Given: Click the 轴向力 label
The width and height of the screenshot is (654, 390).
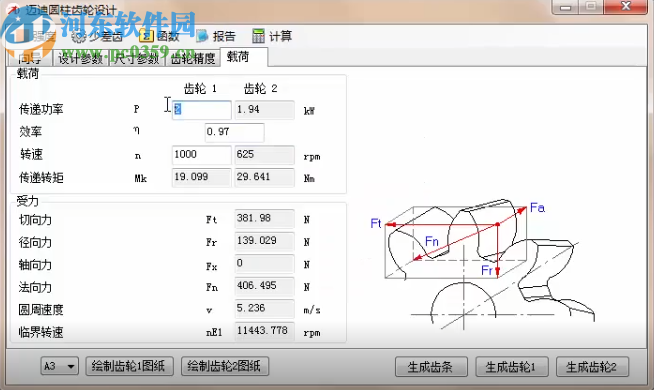Looking at the screenshot, I should [x=35, y=264].
